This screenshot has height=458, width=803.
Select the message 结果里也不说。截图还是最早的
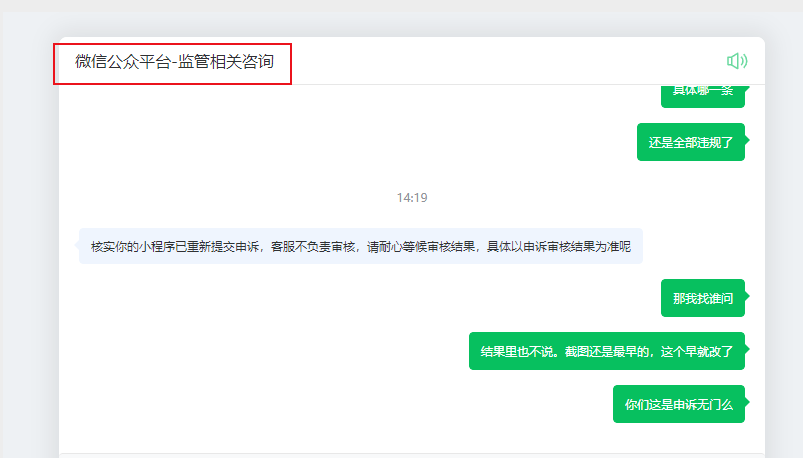(607, 351)
